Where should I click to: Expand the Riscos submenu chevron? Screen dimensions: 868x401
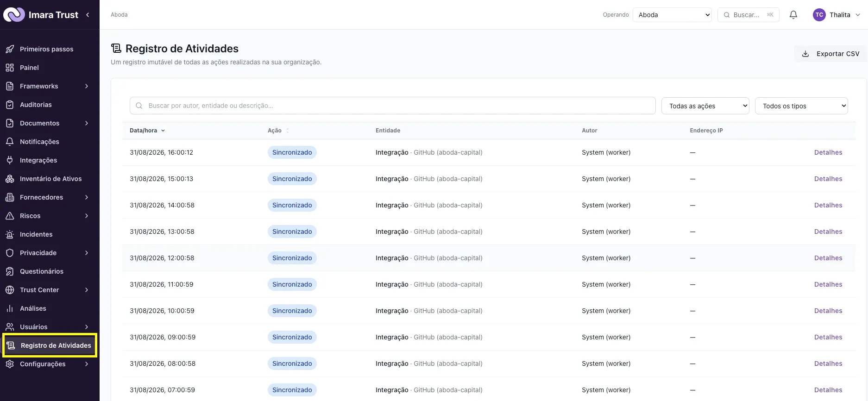(87, 216)
